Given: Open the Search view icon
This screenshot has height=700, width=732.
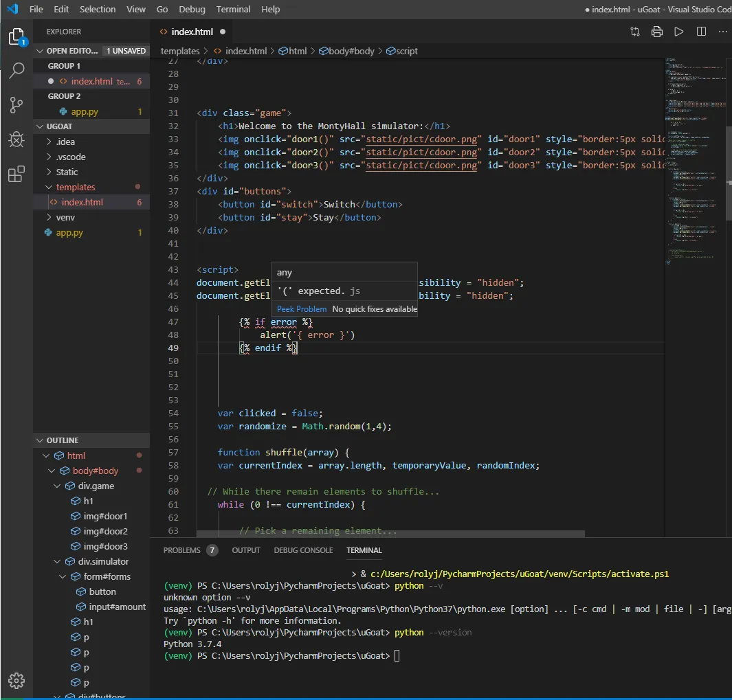Looking at the screenshot, I should coord(16,71).
